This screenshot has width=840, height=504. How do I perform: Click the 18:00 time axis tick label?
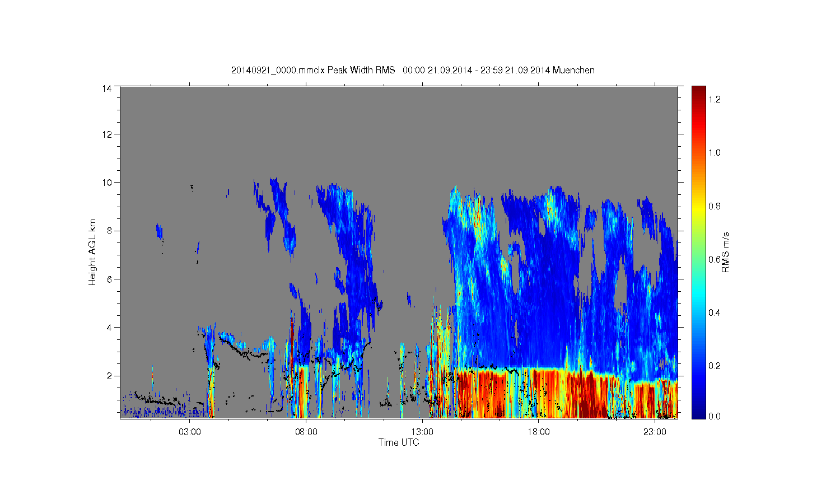(538, 432)
